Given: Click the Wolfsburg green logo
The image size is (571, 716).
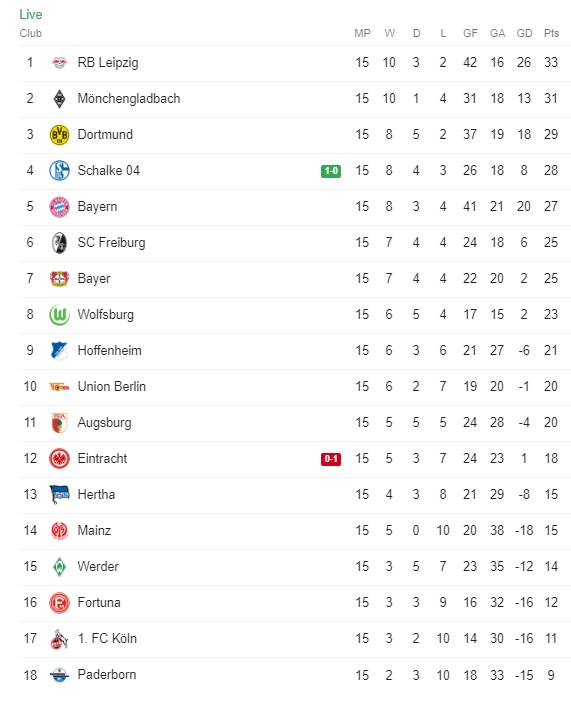Looking at the screenshot, I should click(x=59, y=315).
